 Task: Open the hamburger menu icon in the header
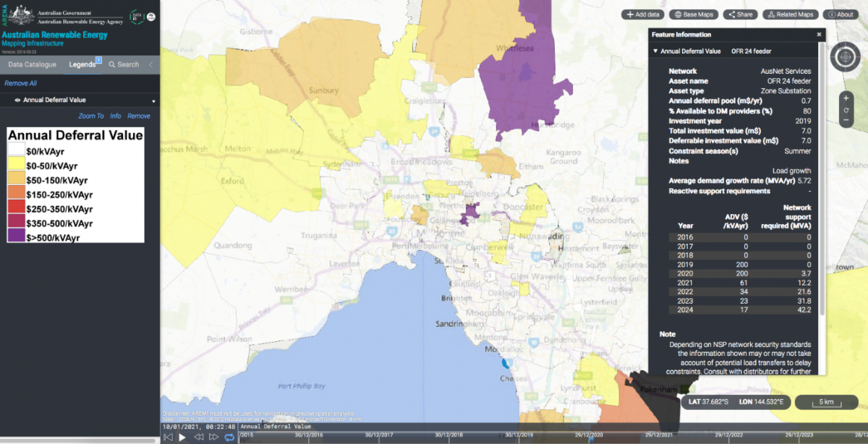[x=150, y=16]
